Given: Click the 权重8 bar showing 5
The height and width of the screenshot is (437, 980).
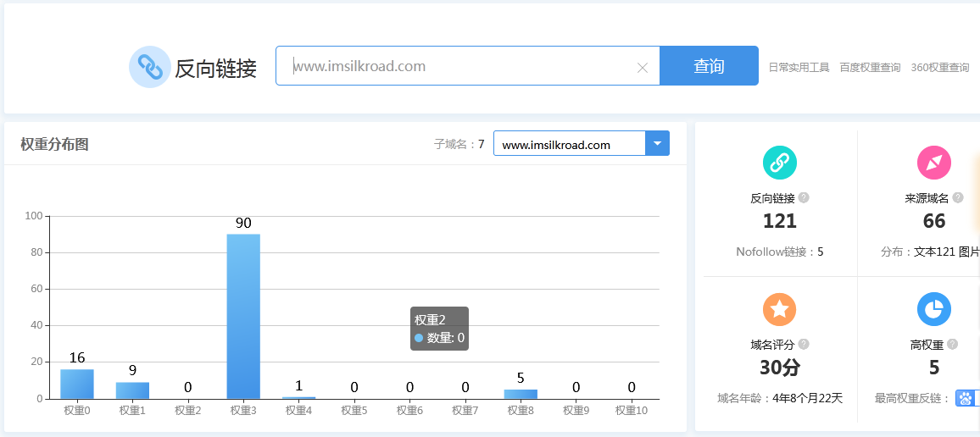Looking at the screenshot, I should coord(521,394).
